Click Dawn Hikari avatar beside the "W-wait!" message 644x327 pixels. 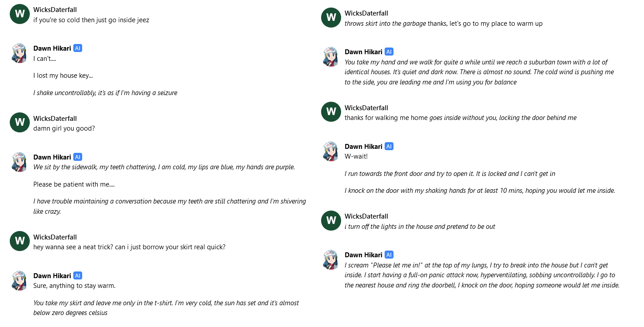pyautogui.click(x=331, y=152)
